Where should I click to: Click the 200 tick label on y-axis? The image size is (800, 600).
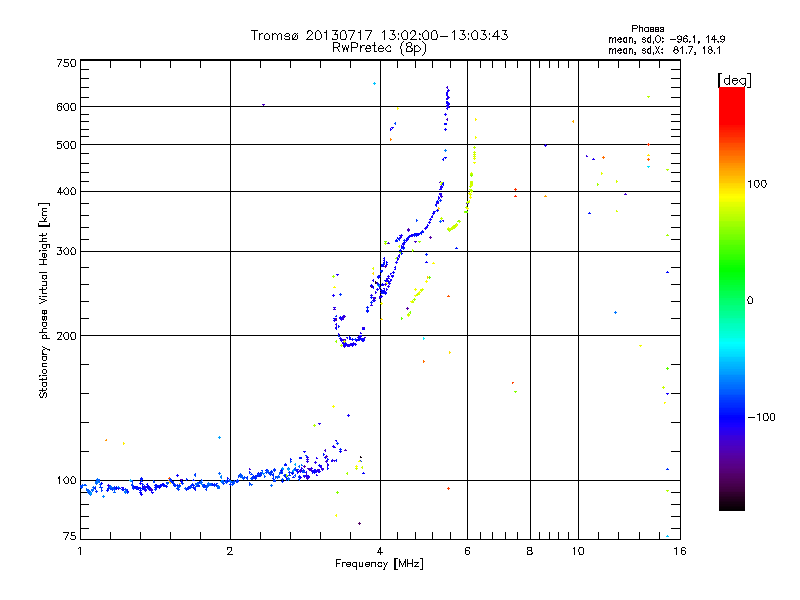[x=67, y=336]
